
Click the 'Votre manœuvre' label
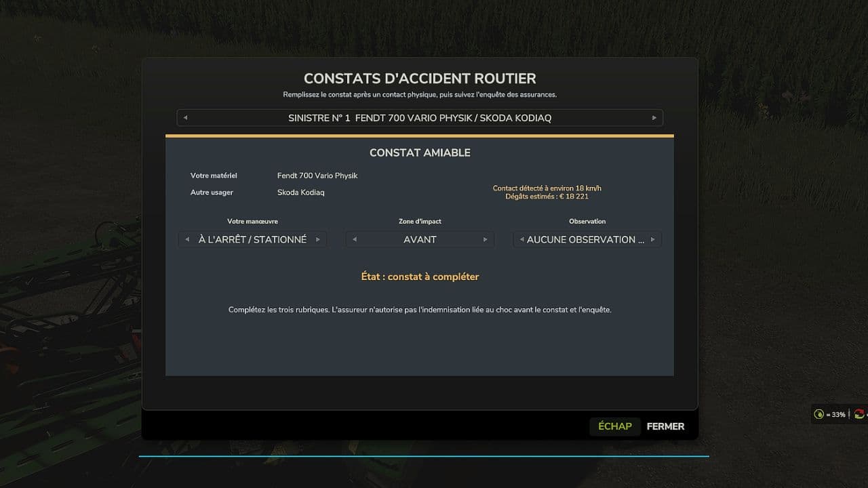pyautogui.click(x=252, y=222)
